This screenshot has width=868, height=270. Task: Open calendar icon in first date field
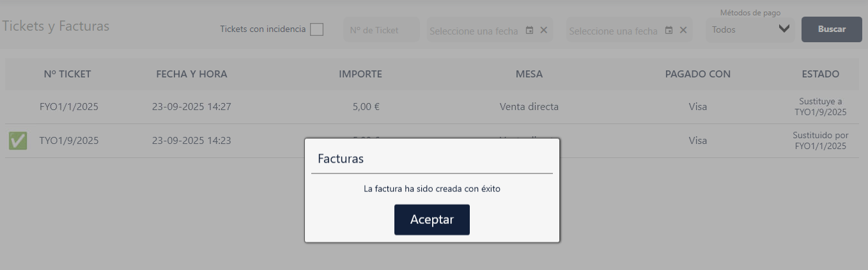[529, 30]
